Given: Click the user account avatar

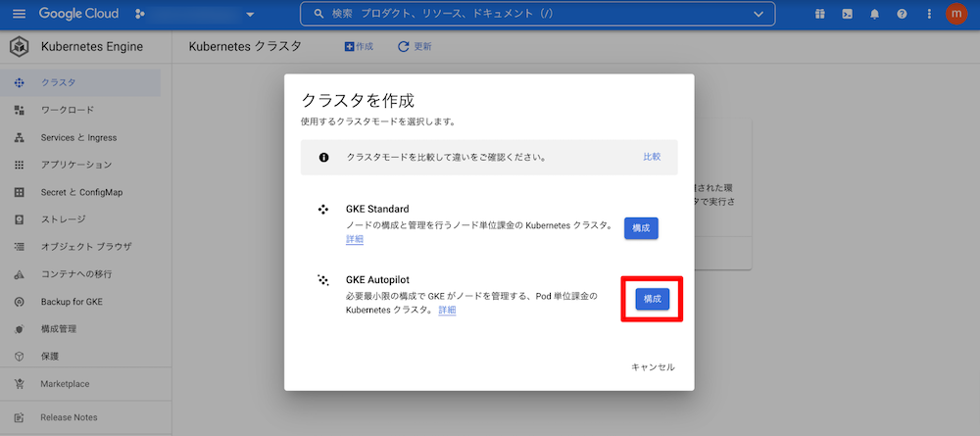Looking at the screenshot, I should [956, 13].
